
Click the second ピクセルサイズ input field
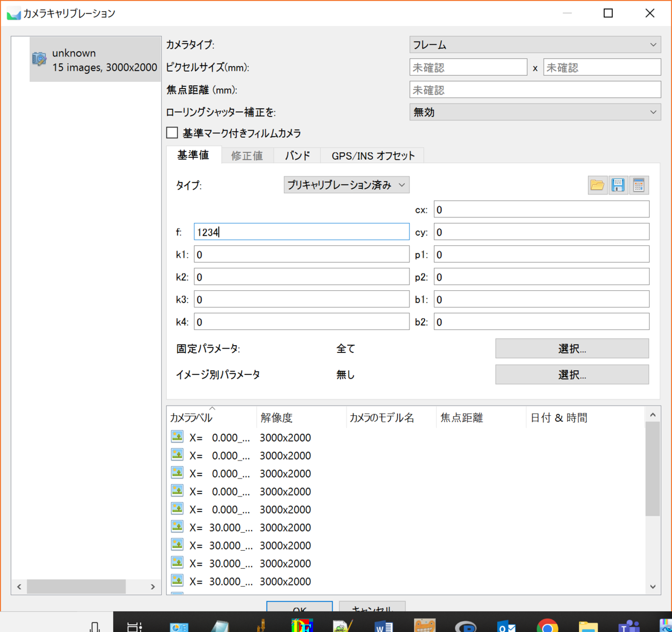(x=602, y=67)
